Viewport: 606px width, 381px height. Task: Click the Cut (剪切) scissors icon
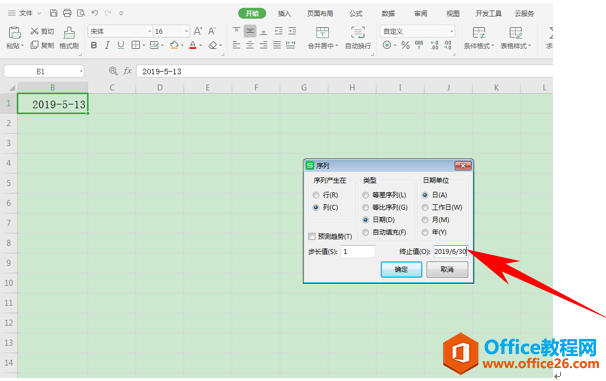[34, 31]
